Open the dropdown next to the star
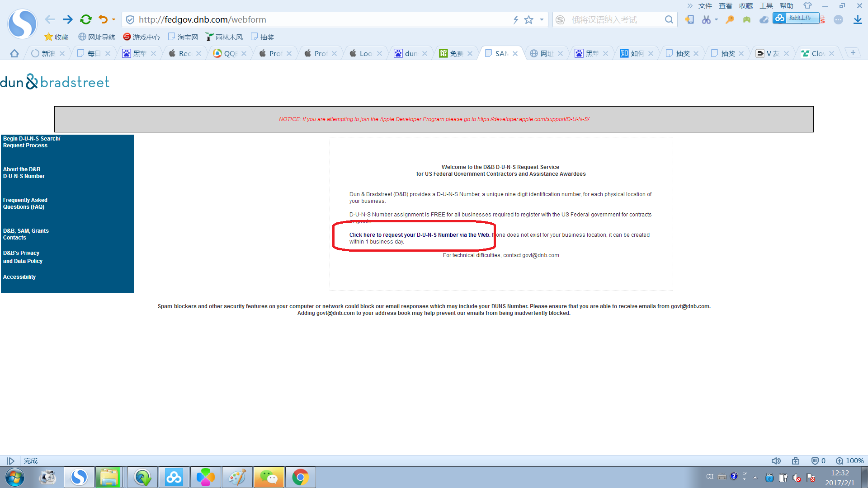 (542, 19)
